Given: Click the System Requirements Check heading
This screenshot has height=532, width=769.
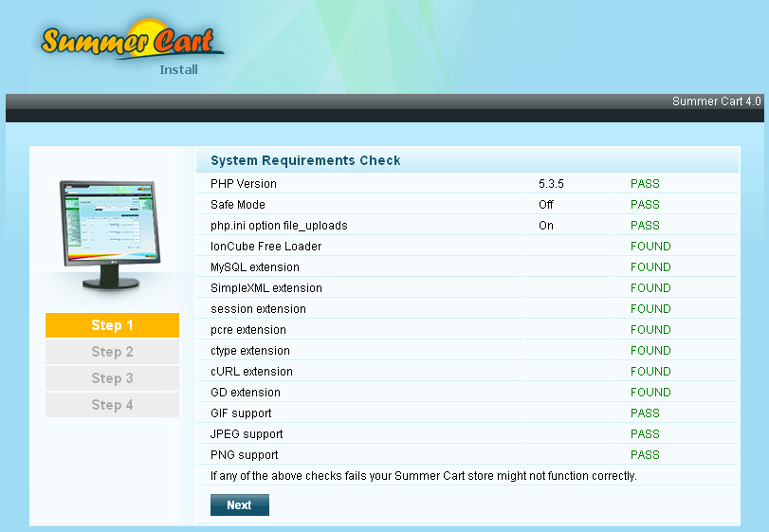Looking at the screenshot, I should [305, 160].
